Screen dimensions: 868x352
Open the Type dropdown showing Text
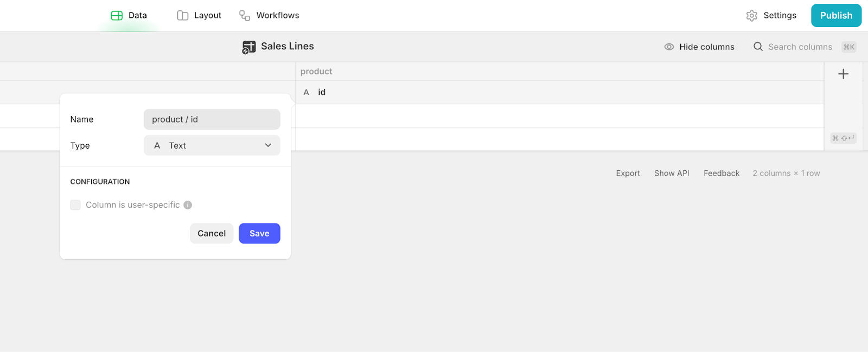point(212,145)
